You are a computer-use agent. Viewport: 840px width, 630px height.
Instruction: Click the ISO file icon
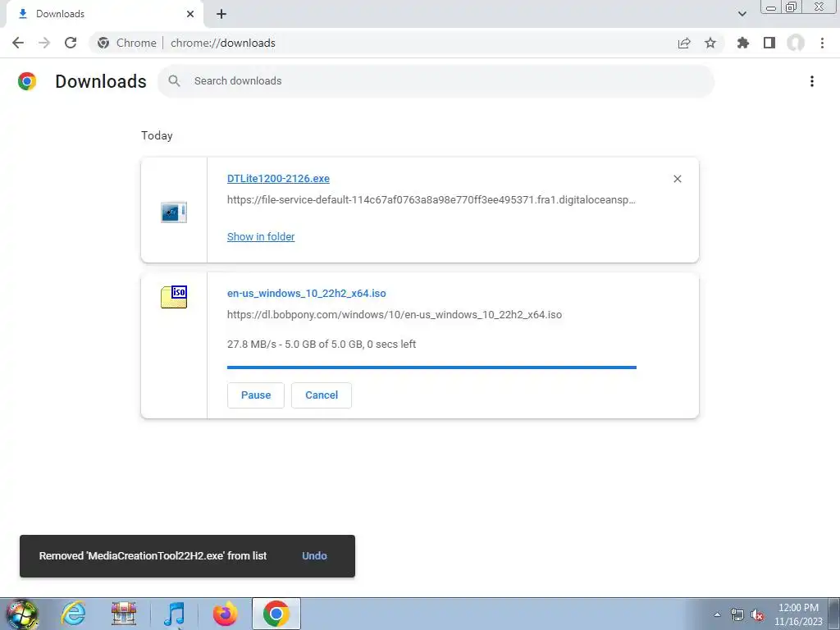[174, 297]
